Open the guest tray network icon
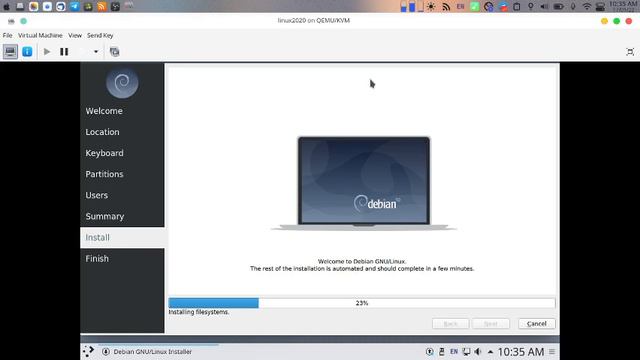The height and width of the screenshot is (360, 640). pos(466,351)
